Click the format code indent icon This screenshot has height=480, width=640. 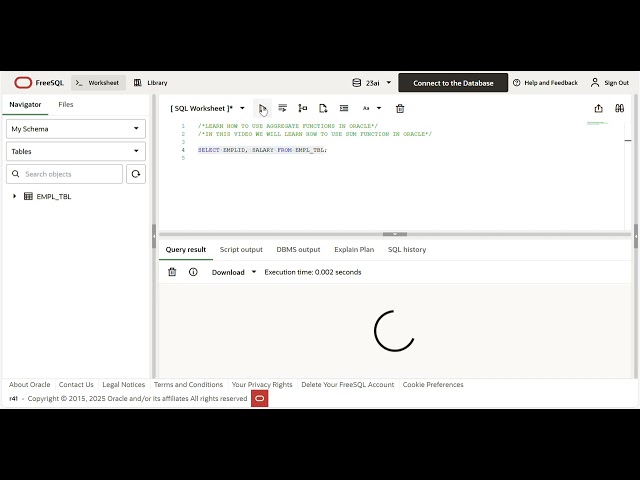point(344,108)
